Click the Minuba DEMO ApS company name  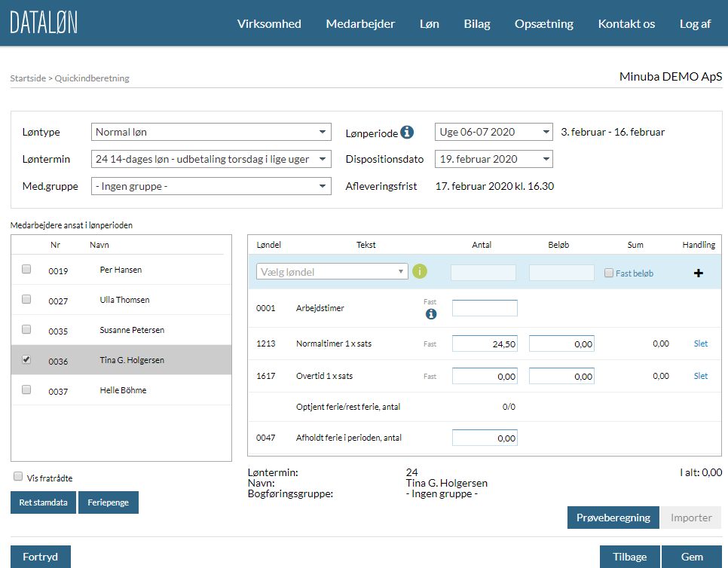pos(671,77)
